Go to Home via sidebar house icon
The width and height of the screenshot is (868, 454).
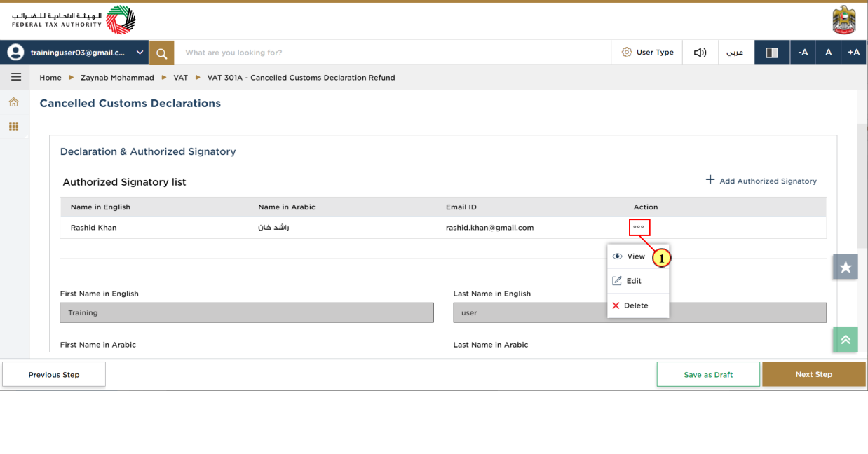(13, 102)
